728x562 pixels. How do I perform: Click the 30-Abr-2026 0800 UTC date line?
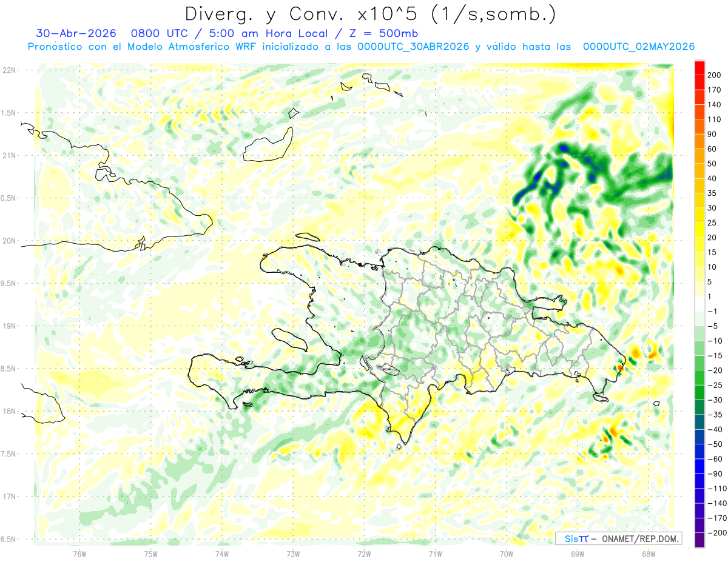coord(227,33)
